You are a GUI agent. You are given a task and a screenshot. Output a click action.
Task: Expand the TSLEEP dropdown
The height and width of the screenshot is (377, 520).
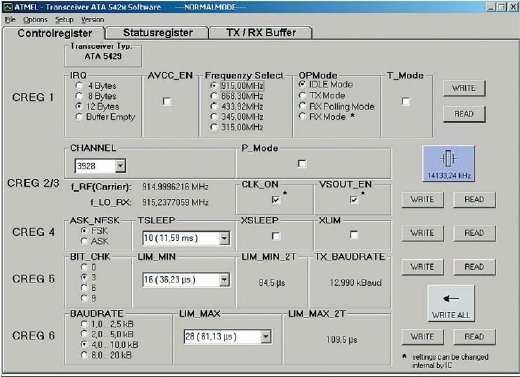pos(224,238)
